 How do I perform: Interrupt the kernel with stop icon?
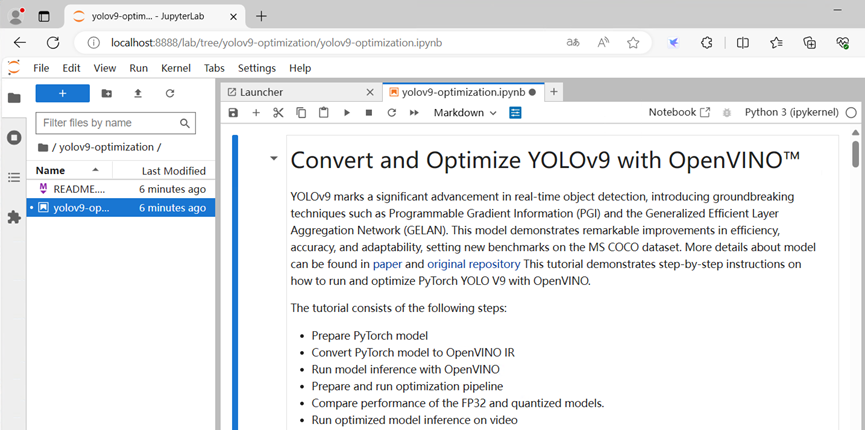[x=369, y=113]
